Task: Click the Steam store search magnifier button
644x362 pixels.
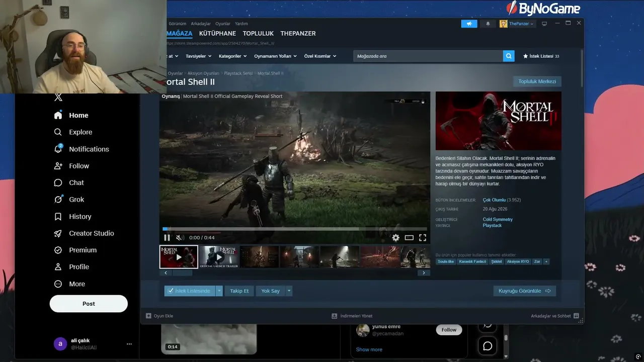Action: click(509, 56)
